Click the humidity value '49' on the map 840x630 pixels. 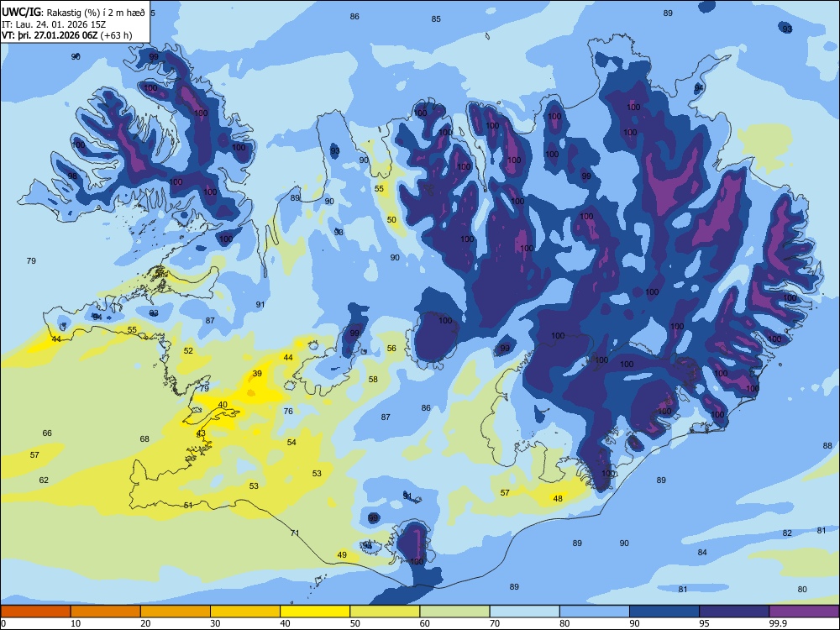click(342, 555)
